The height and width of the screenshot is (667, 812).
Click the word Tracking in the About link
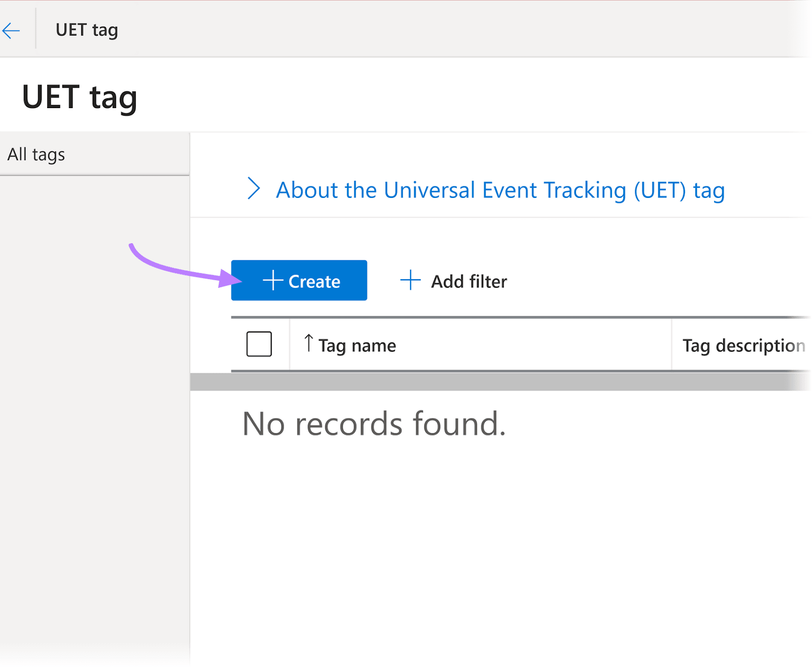coord(585,190)
